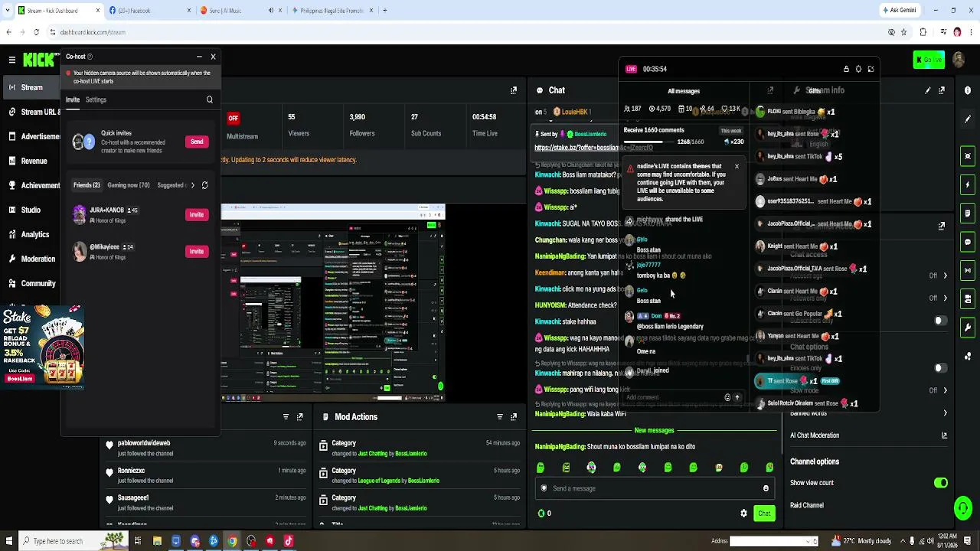Click the pencil icon in right rail

pyautogui.click(x=968, y=119)
